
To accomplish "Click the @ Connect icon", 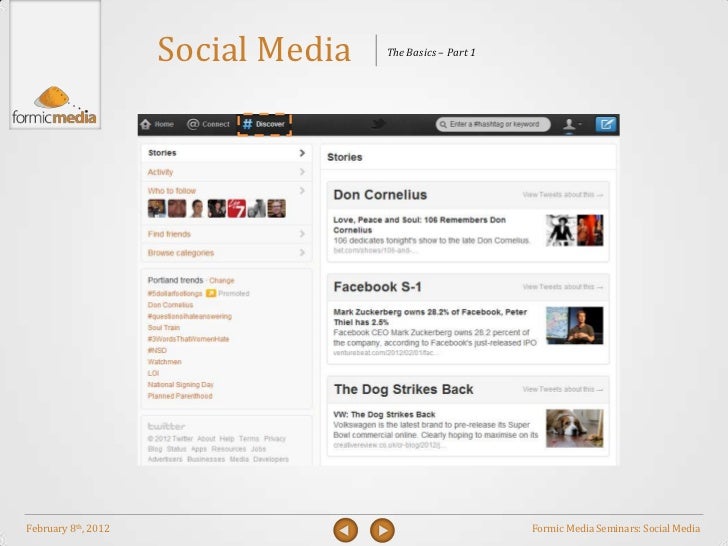I will point(193,124).
